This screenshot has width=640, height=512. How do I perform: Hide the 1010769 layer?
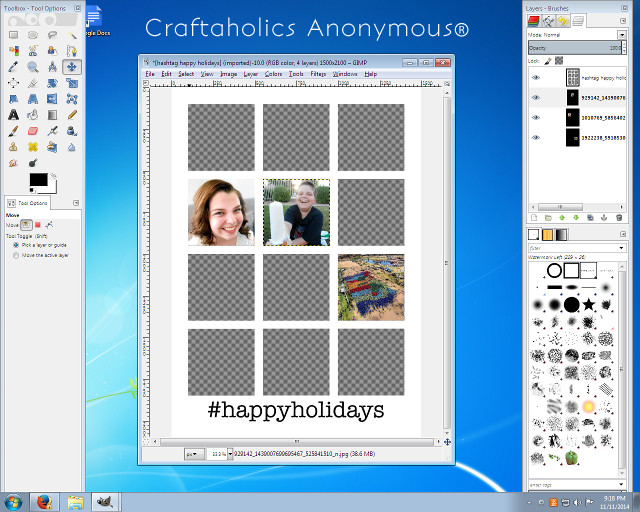pos(536,118)
